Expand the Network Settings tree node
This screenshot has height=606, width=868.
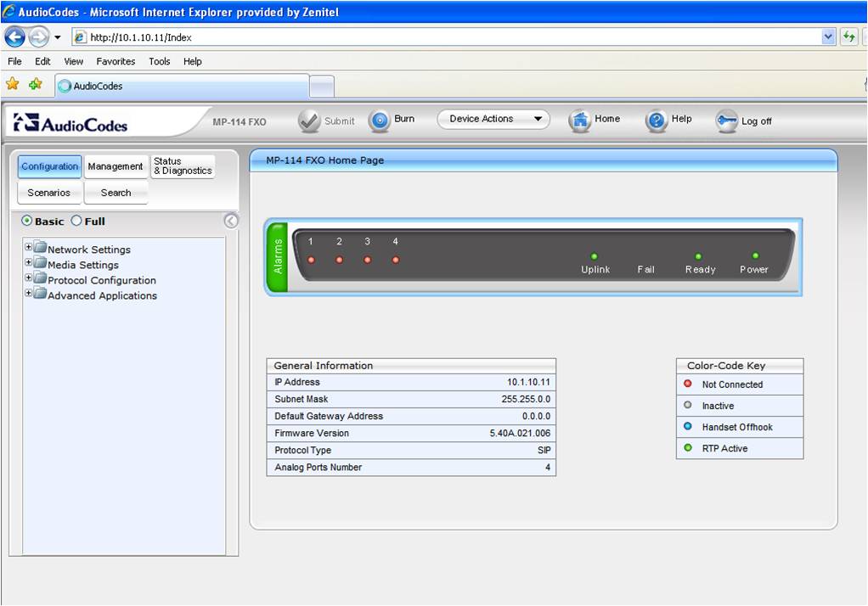coord(29,248)
